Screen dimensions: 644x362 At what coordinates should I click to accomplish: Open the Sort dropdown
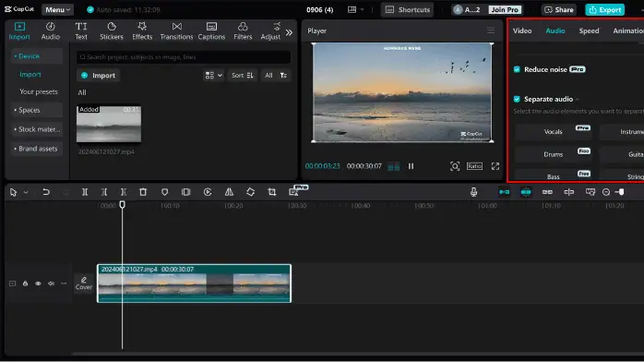243,75
